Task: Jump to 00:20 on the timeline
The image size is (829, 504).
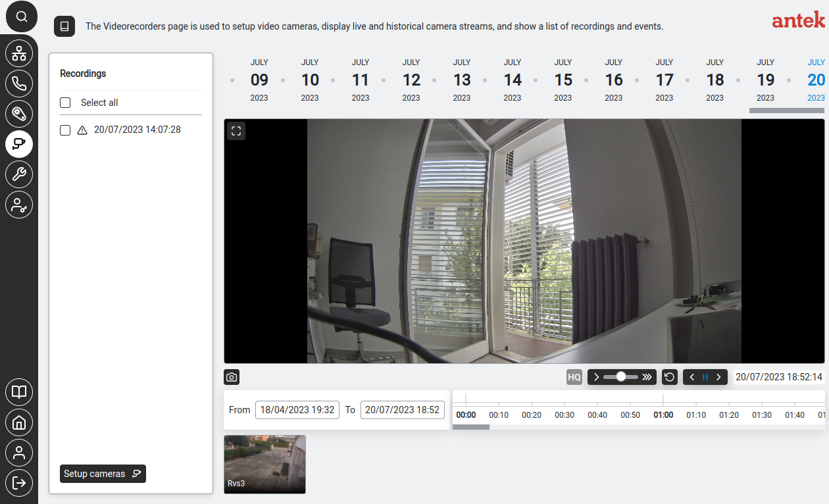Action: coord(532,415)
